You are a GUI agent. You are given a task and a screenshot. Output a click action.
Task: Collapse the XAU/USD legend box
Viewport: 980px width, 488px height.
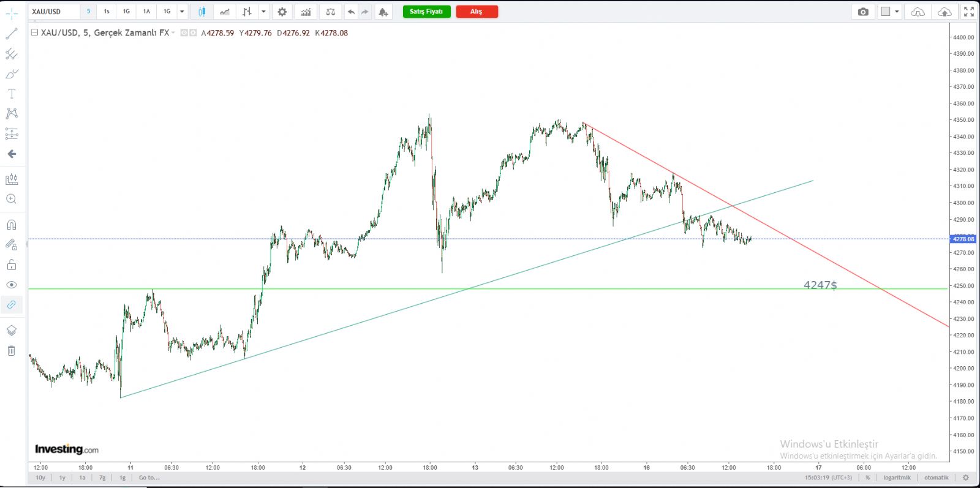[34, 33]
